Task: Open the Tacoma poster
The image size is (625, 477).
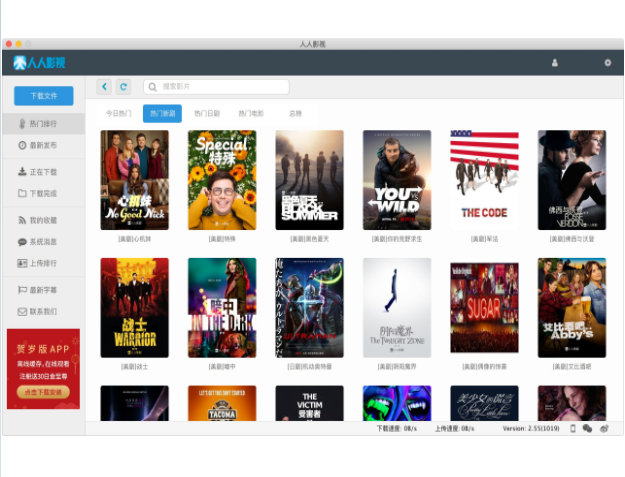Action: [222, 403]
